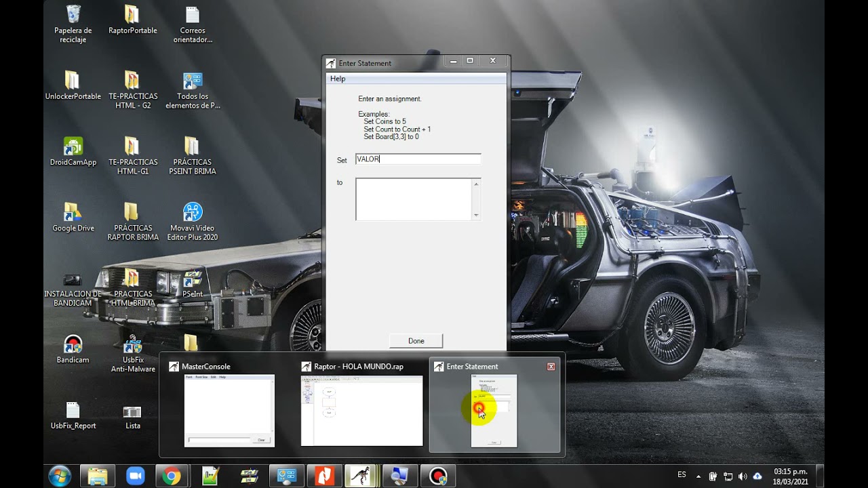Open Google Chrome from the taskbar
868x488 pixels.
point(172,476)
